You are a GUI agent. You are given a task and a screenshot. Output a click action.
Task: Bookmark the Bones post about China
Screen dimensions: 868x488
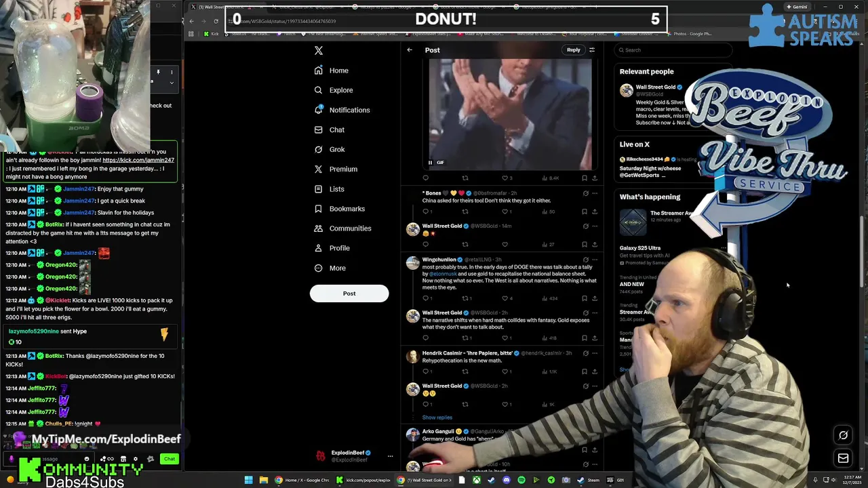point(585,211)
